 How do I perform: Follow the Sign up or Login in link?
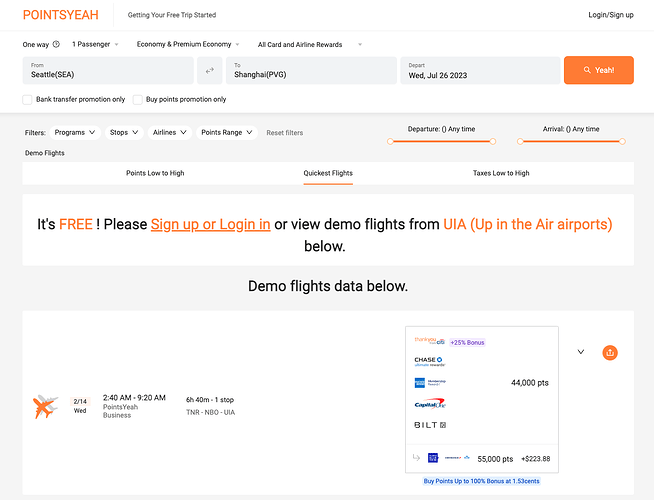pyautogui.click(x=210, y=224)
